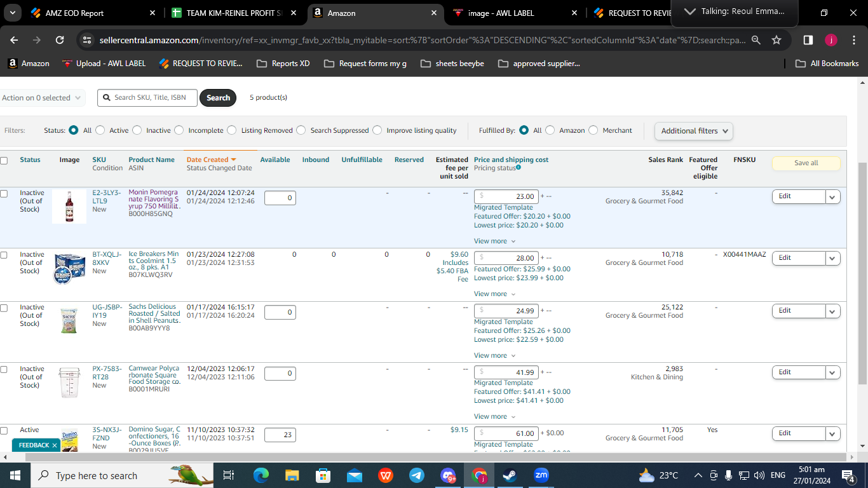
Task: Open Edit dropdown arrow for Sachs Peanuts
Action: click(x=832, y=311)
